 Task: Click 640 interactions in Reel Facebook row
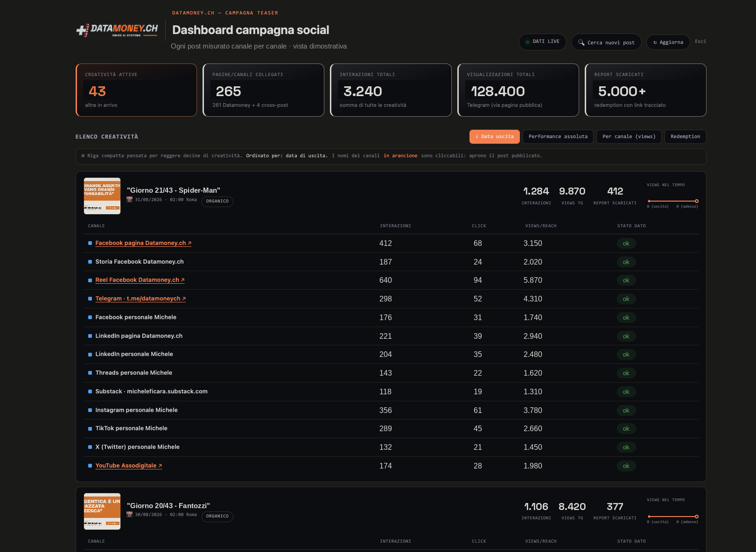click(385, 280)
